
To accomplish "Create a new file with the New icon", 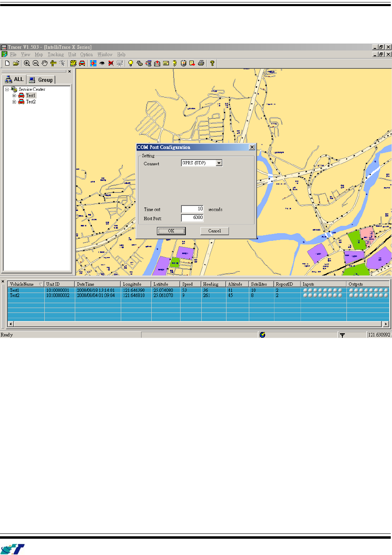I will (7, 63).
